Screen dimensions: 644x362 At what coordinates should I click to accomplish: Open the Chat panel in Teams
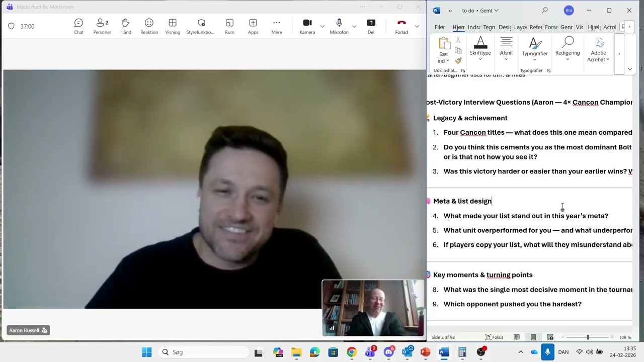78,26
